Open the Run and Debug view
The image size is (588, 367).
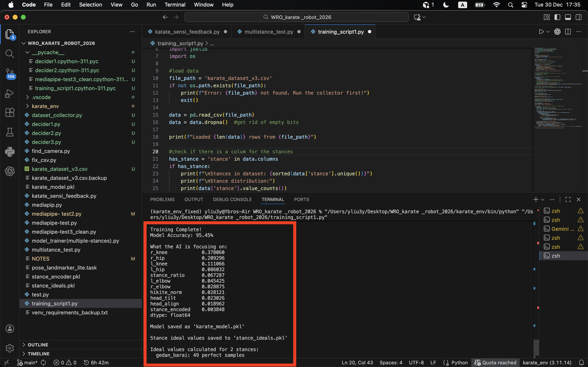click(x=10, y=93)
